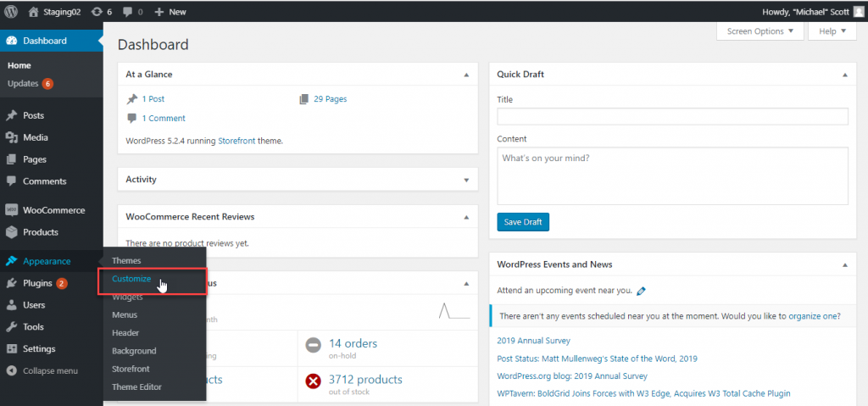Click the Media icon in sidebar
The width and height of the screenshot is (868, 406).
11,137
